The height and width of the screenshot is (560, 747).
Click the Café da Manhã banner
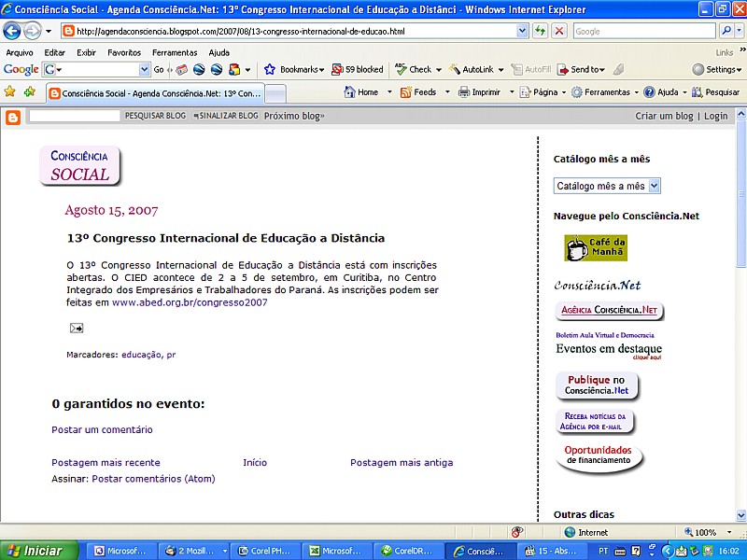point(596,248)
